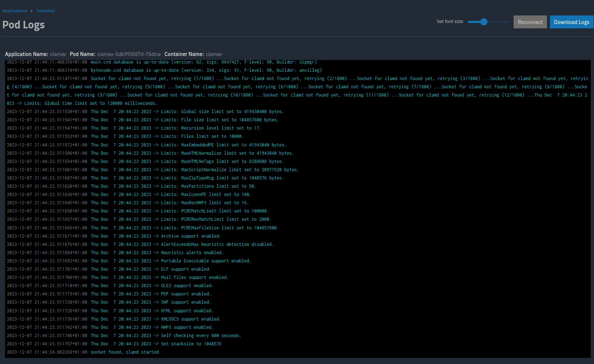Select the MaxHTMLNoTags limit log line
The image size is (594, 364).
click(x=145, y=162)
